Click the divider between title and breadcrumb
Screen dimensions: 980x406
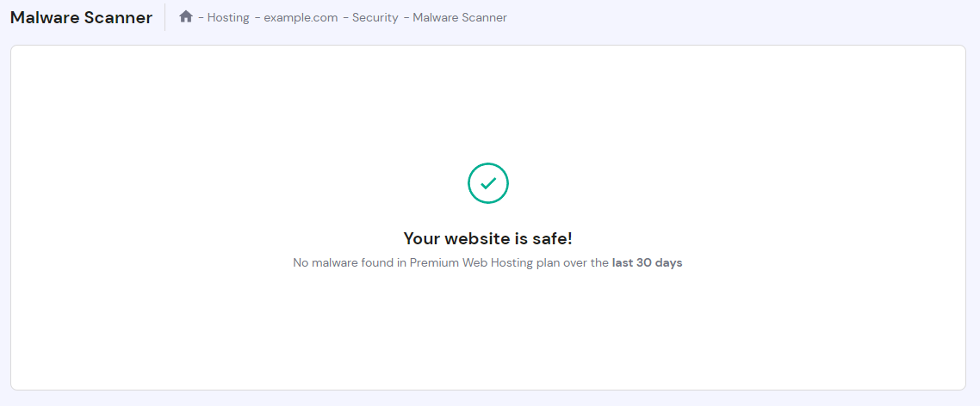coord(164,17)
